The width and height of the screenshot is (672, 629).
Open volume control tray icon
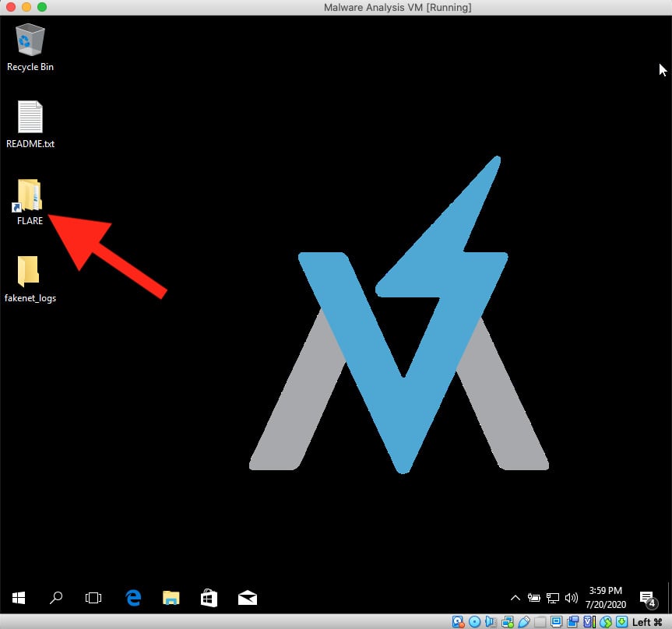(572, 598)
